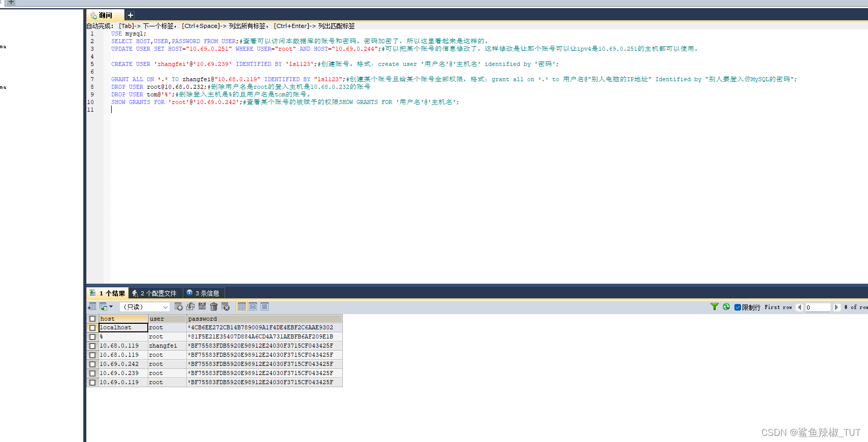Image resolution: width=868 pixels, height=442 pixels.
Task: Click the duplicate row icon
Action: [190, 307]
